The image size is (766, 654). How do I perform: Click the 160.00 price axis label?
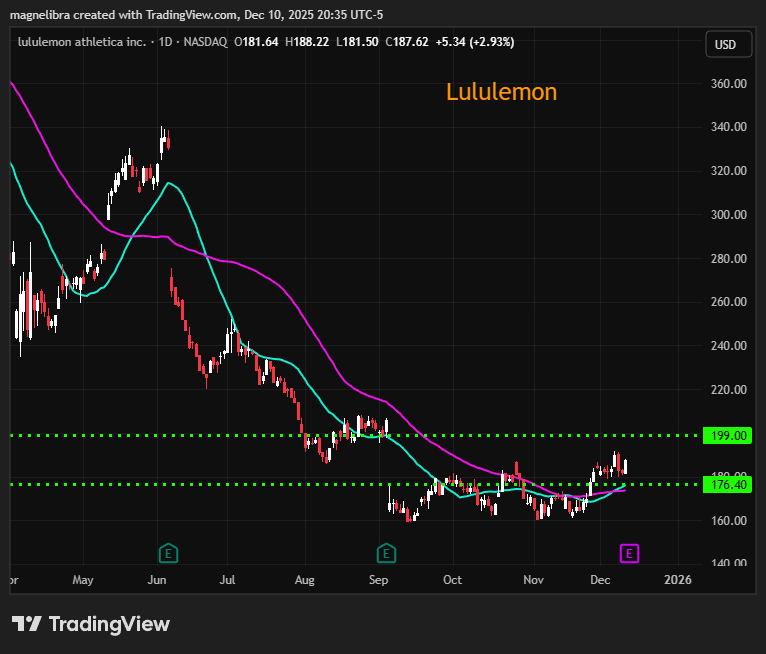click(728, 521)
